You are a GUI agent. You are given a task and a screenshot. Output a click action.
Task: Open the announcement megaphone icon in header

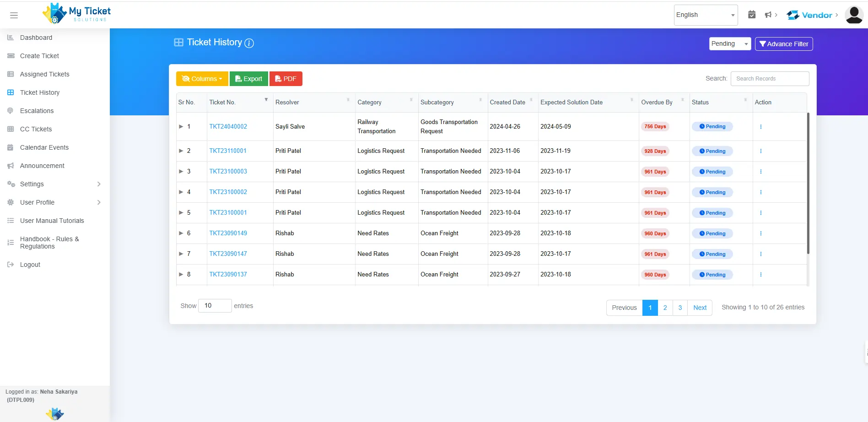tap(768, 15)
